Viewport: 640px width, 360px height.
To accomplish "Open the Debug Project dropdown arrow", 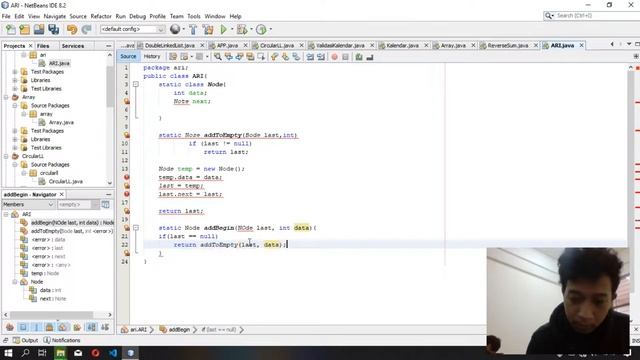I will click(x=251, y=29).
